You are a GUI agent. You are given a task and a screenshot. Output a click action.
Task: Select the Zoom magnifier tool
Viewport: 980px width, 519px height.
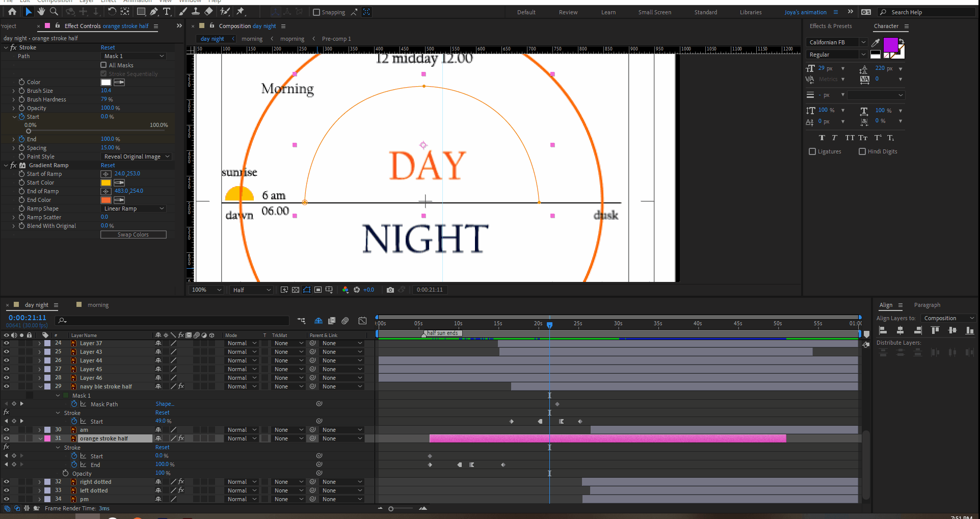[54, 12]
